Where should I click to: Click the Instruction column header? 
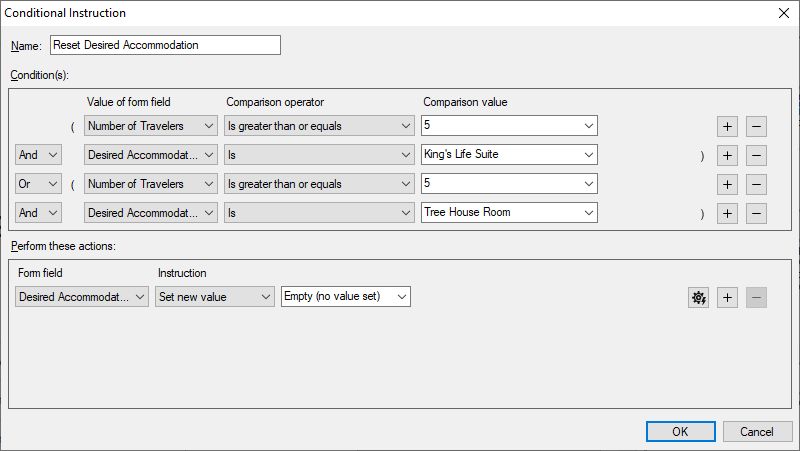coord(182,273)
